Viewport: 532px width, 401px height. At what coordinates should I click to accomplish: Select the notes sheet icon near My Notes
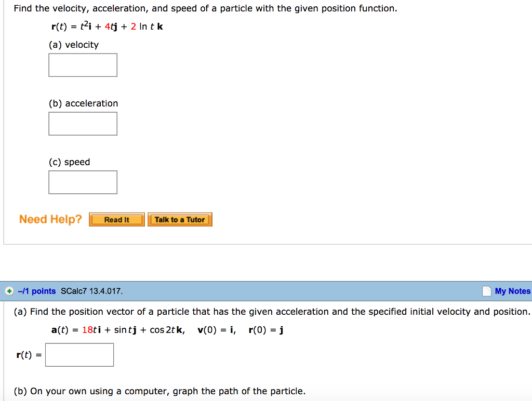click(486, 291)
